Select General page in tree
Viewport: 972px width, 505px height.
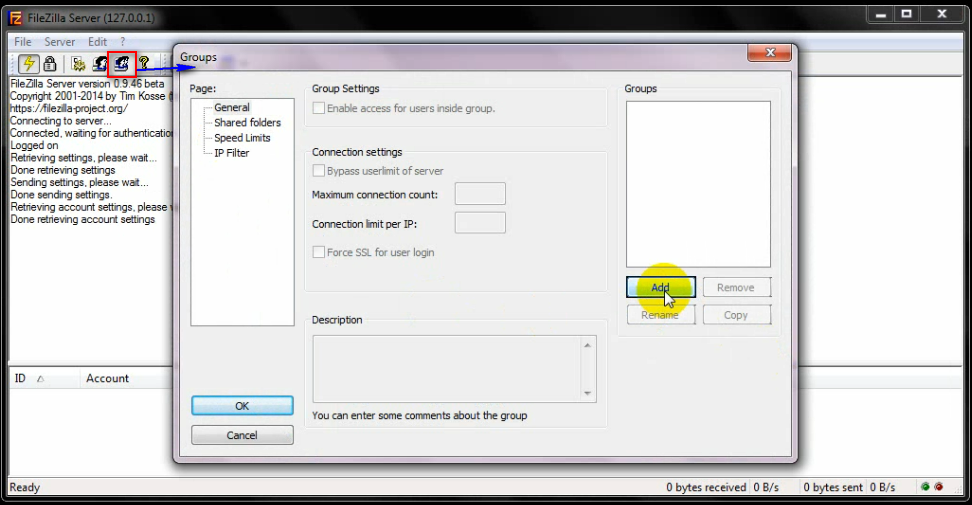(231, 107)
